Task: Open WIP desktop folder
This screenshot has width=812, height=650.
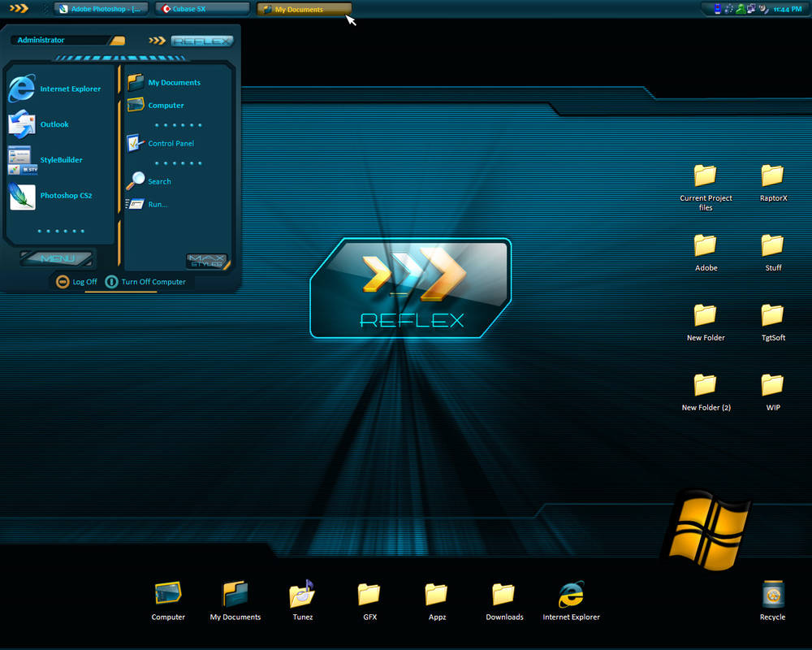Action: coord(773,392)
